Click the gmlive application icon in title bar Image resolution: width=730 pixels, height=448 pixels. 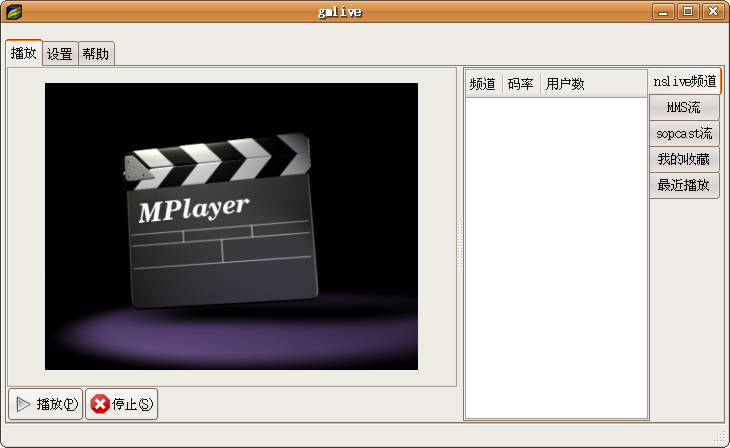click(x=14, y=12)
